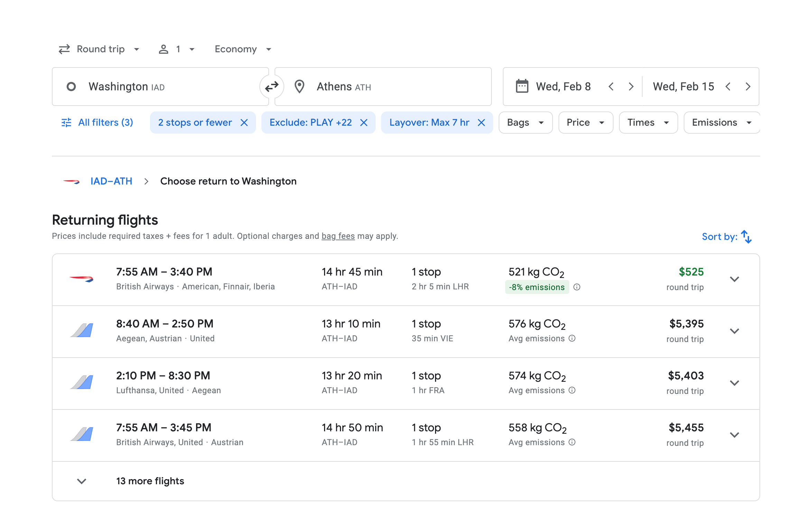Open the bag fees link
Screen dimensions: 812x522
338,236
